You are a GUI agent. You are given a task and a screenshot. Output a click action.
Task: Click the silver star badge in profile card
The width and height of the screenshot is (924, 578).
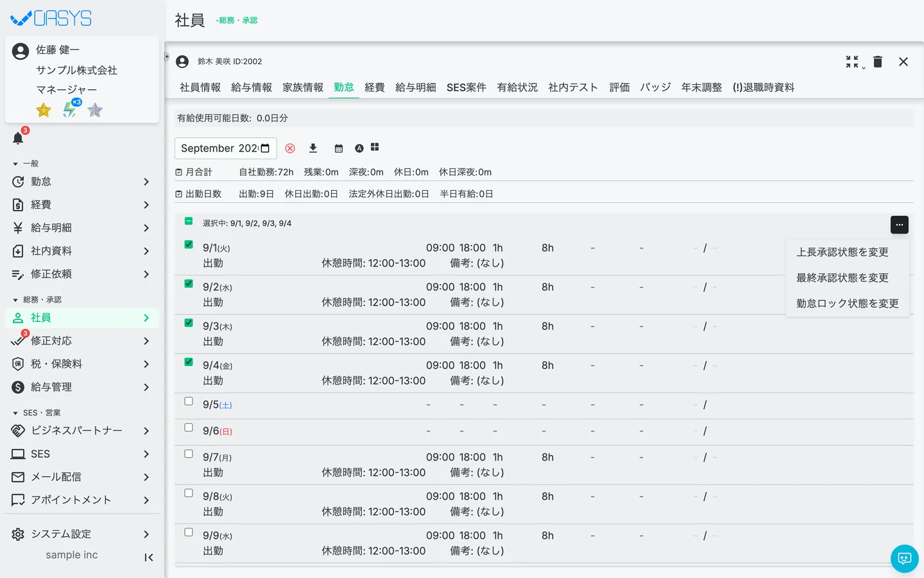95,110
